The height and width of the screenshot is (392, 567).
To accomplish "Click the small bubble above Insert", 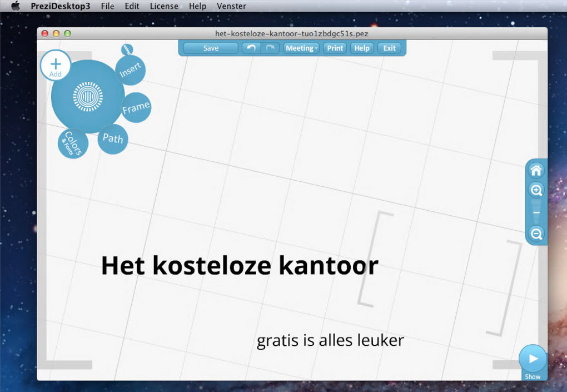I will point(127,49).
